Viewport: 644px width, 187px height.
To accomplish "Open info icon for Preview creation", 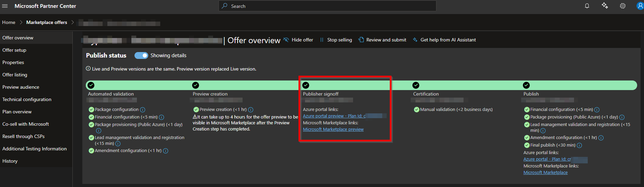I will 250,110.
